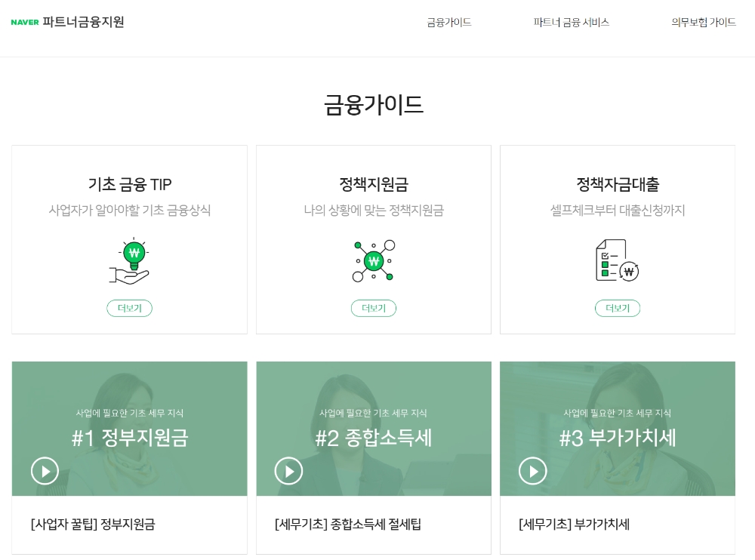Click 더보기 under 정책지원금
Screen dimensions: 755x560
point(374,308)
